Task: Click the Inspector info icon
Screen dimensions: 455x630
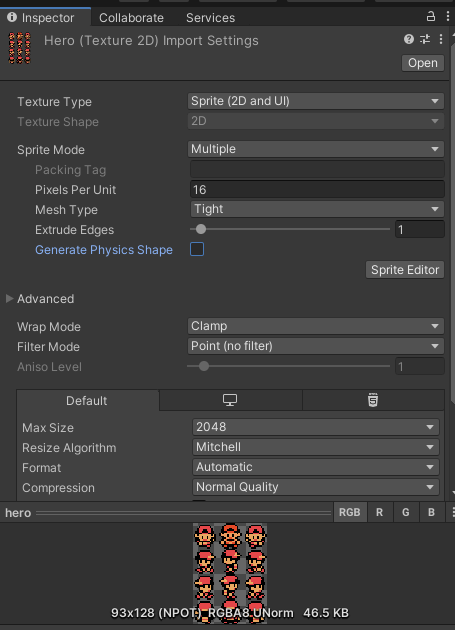Action: click(x=12, y=17)
